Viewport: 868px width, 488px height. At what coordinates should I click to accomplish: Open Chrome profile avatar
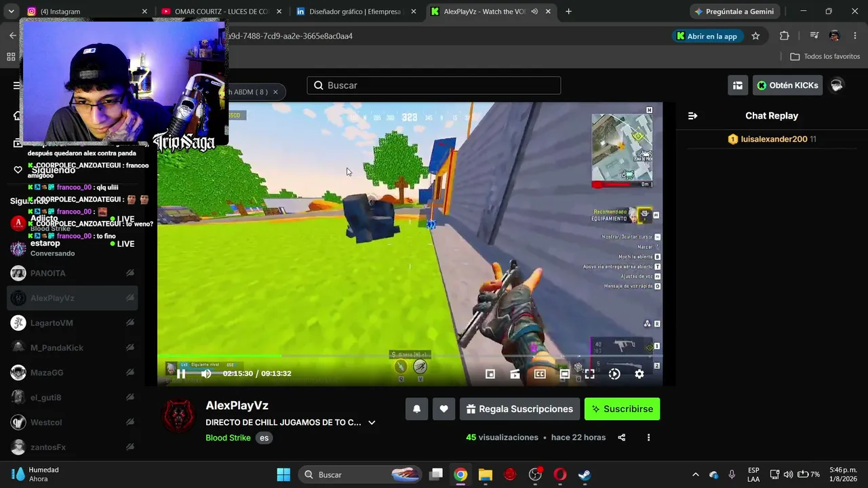(x=834, y=36)
